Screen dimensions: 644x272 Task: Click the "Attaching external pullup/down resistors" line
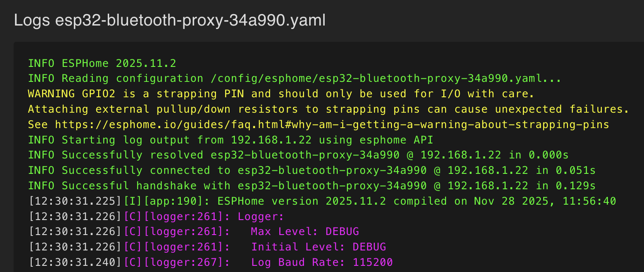328,109
